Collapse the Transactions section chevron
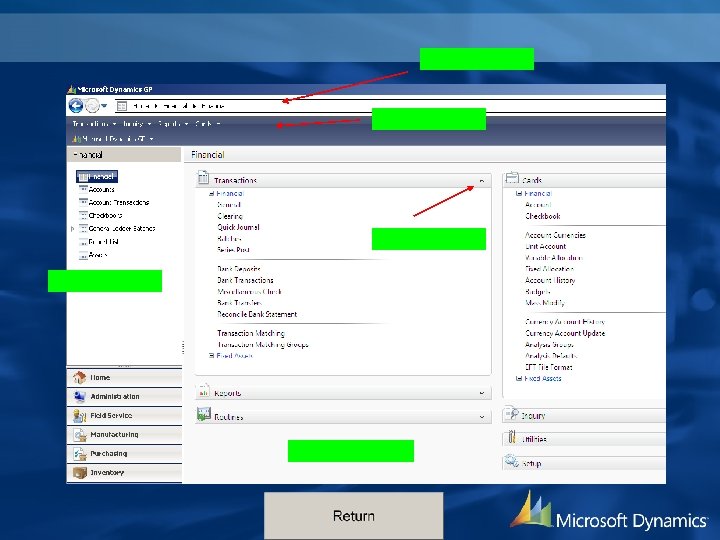 pyautogui.click(x=482, y=181)
